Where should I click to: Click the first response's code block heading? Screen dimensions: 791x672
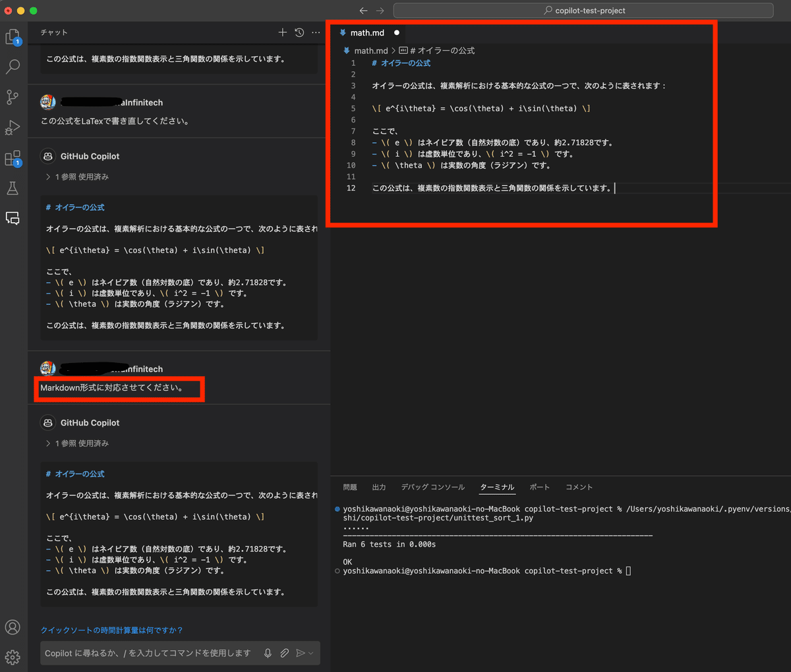[x=75, y=207]
